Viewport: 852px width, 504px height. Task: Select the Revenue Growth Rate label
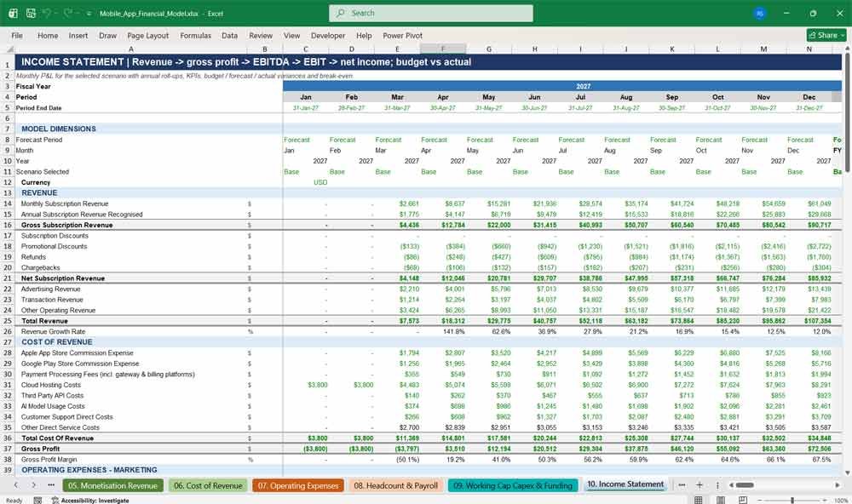click(x=53, y=331)
